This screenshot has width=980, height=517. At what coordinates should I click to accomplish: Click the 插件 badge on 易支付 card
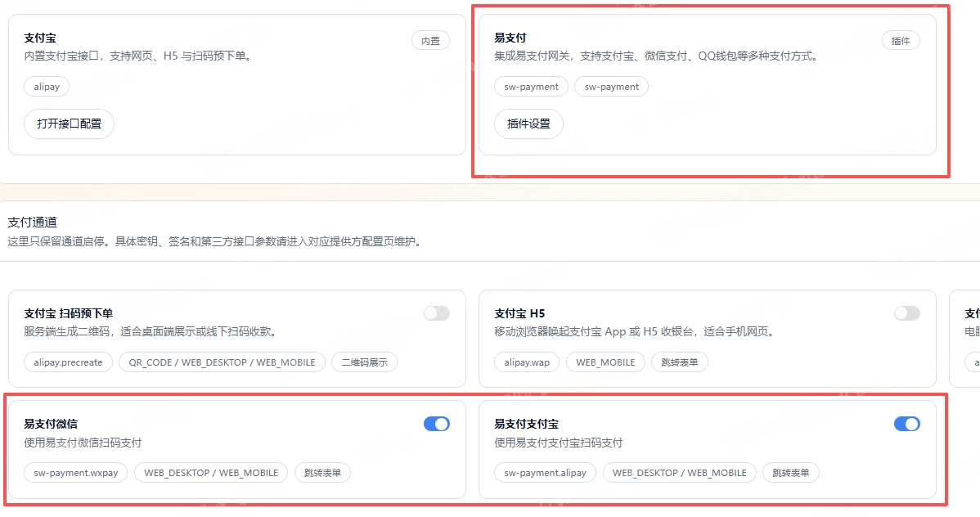tap(901, 41)
